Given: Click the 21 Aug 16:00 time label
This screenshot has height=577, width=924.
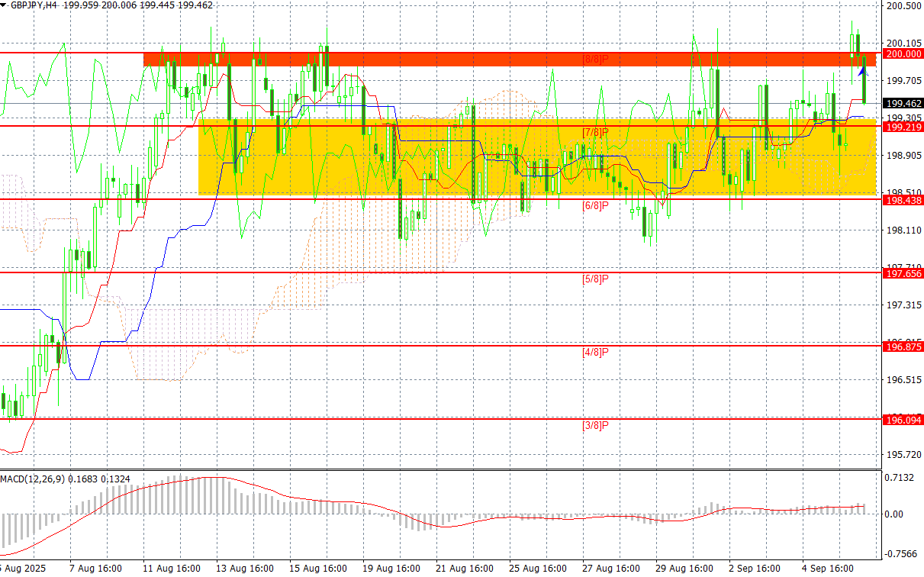Looking at the screenshot, I should 466,569.
